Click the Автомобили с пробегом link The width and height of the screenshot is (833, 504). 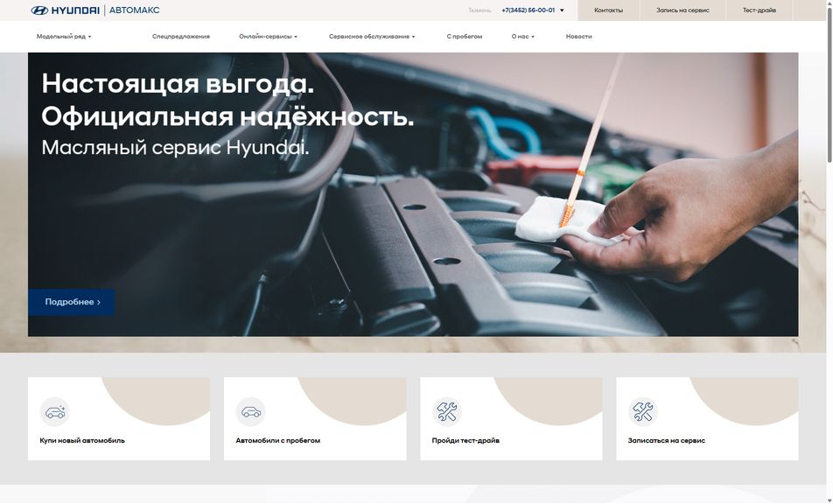coord(278,440)
